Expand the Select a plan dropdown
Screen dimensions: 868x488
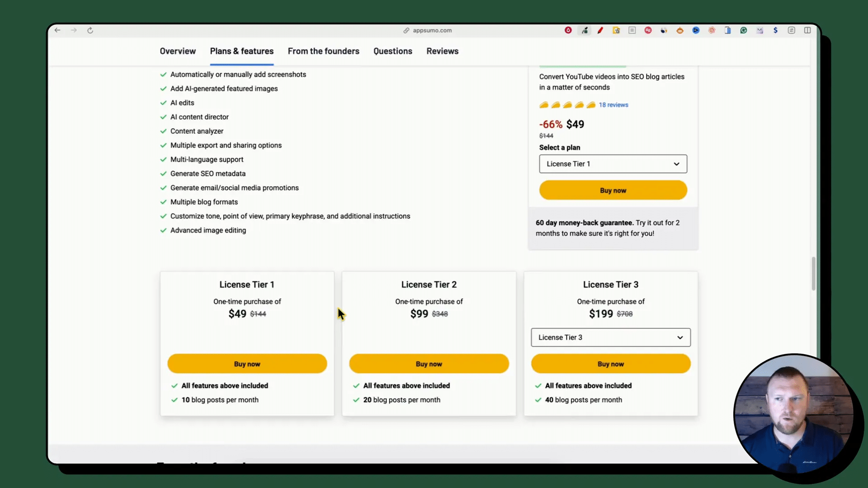(613, 164)
